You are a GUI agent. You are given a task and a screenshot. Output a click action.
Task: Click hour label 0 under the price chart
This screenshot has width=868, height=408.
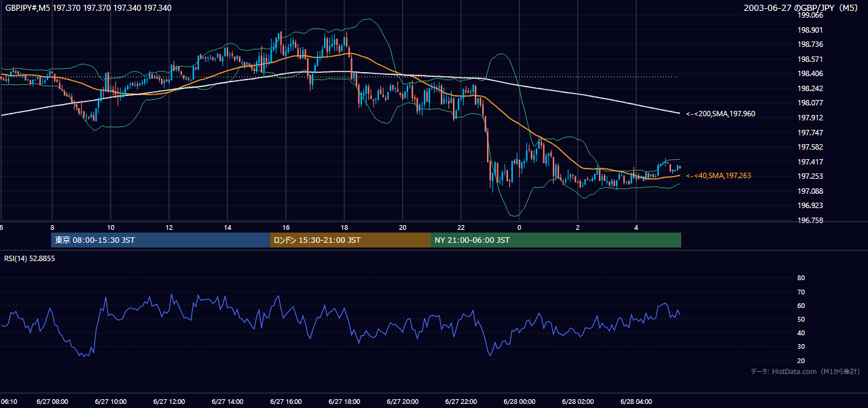tap(520, 227)
